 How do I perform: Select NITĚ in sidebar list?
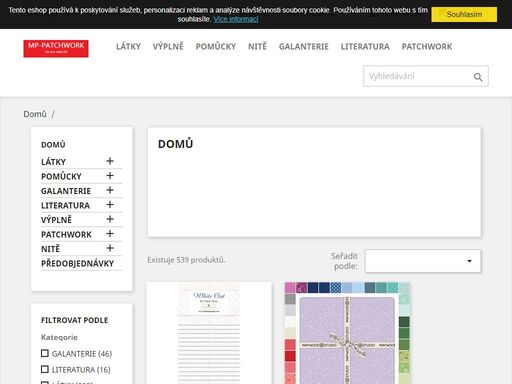tap(50, 249)
